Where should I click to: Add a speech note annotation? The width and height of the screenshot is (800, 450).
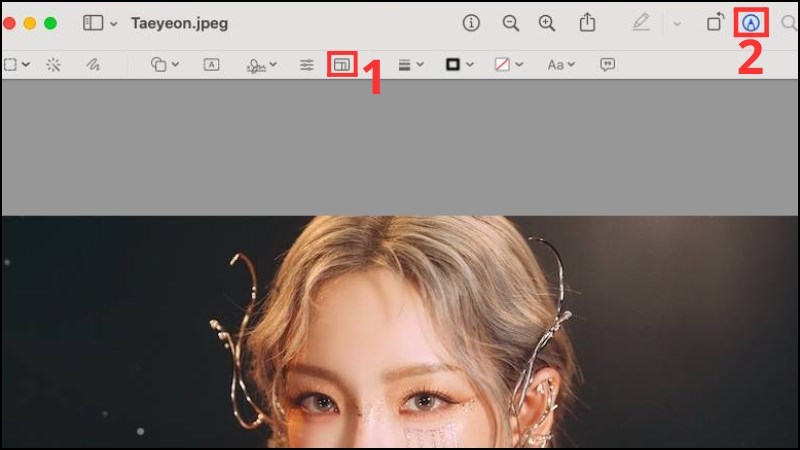pyautogui.click(x=607, y=65)
